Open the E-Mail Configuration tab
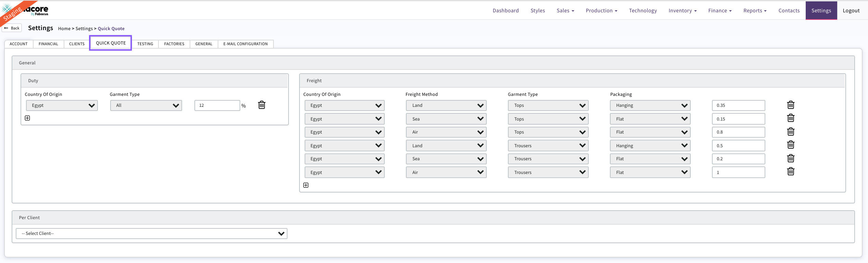 pos(245,44)
